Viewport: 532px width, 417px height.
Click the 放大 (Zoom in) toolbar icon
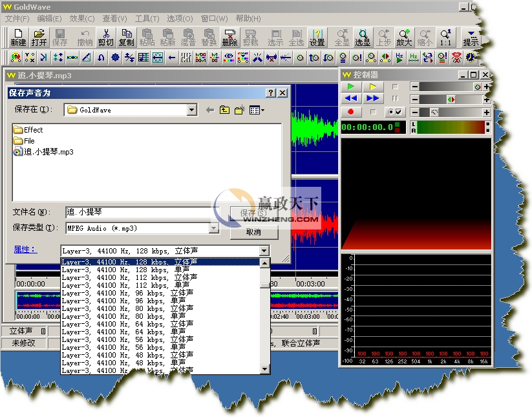pos(404,37)
